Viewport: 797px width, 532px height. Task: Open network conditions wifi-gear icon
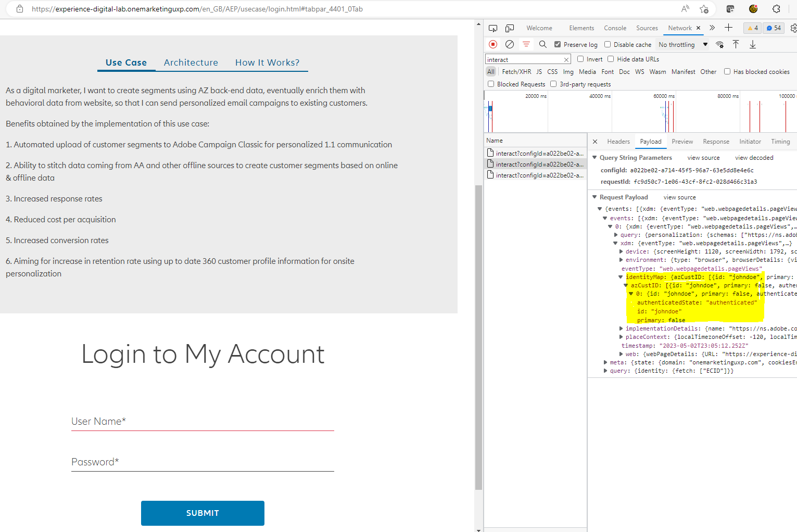[x=720, y=45]
